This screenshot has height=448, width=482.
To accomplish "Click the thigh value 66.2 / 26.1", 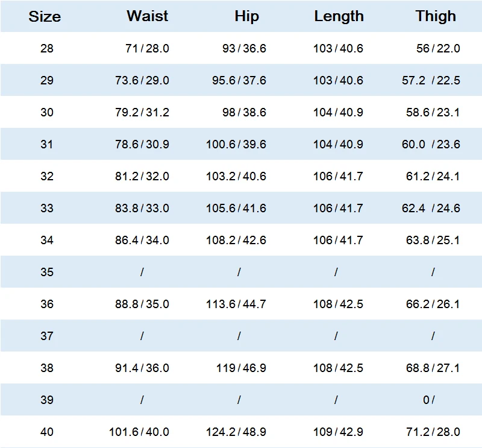I will [433, 304].
